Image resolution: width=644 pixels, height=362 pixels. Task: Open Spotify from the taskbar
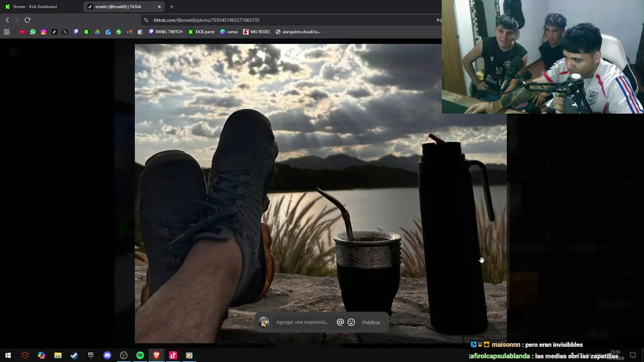click(x=140, y=355)
